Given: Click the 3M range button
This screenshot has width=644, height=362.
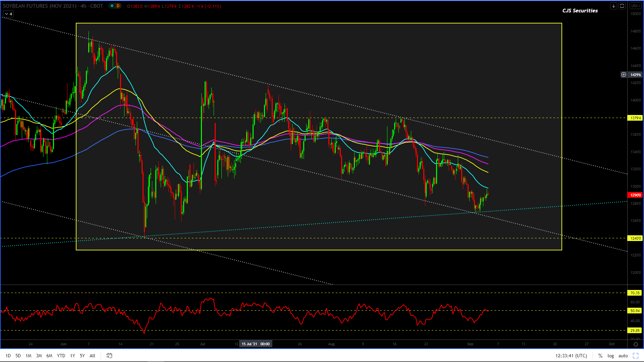Looking at the screenshot, I should 39,356.
